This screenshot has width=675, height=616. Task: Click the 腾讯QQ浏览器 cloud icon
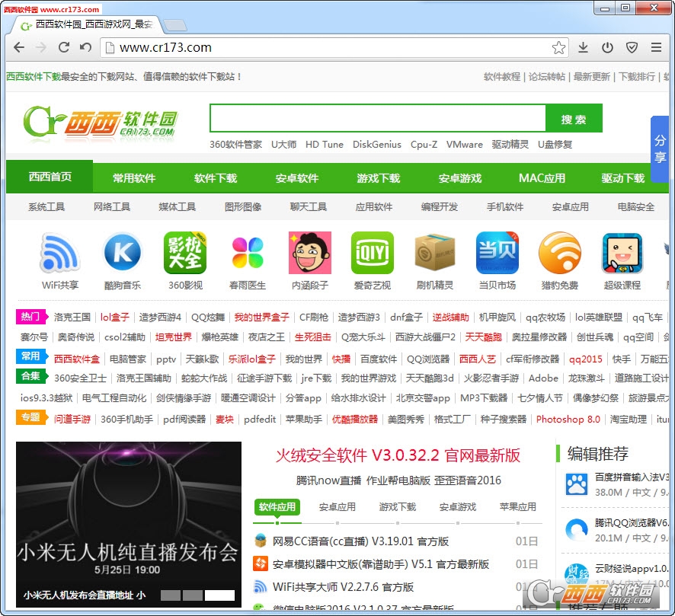[x=577, y=530]
